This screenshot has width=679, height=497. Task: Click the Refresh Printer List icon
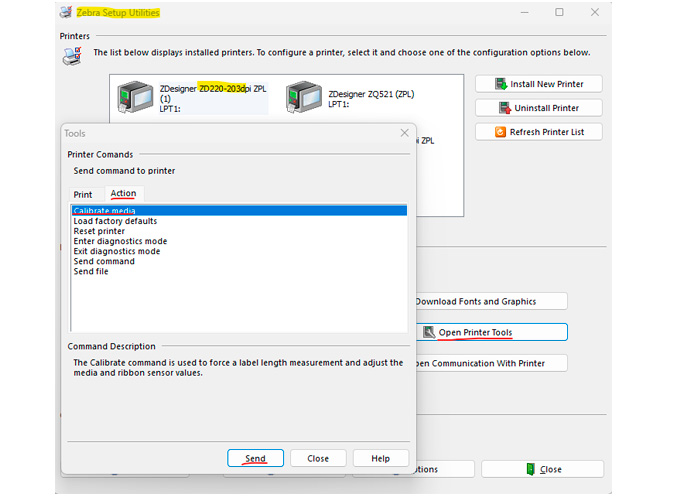500,132
